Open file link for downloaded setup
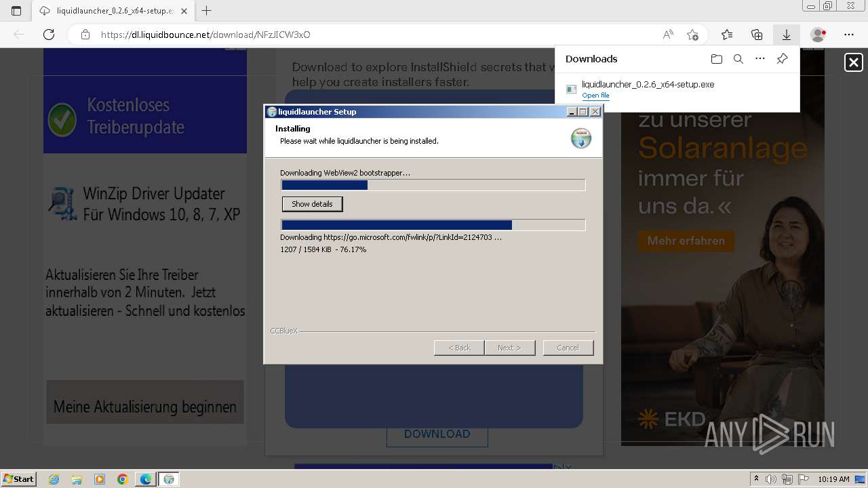This screenshot has width=868, height=488. click(595, 96)
